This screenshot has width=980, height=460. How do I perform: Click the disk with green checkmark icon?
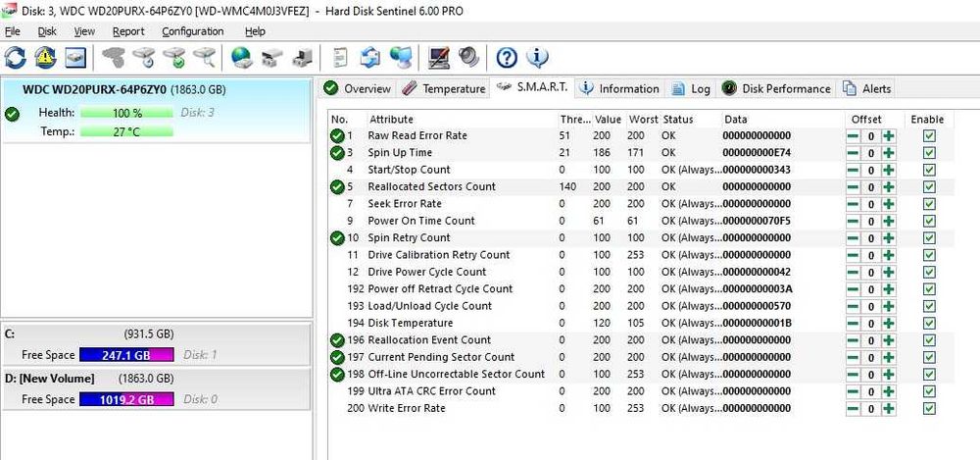[173, 58]
